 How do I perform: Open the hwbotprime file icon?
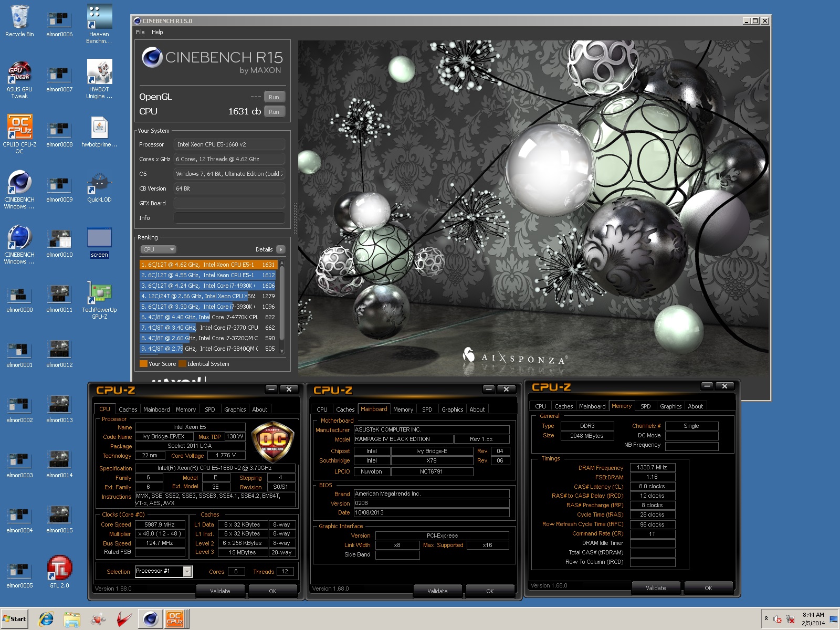pyautogui.click(x=99, y=131)
